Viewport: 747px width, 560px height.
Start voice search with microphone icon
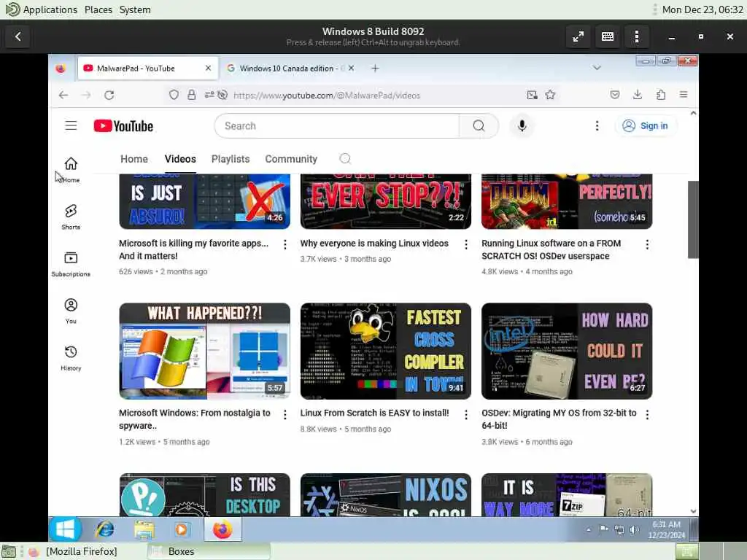click(x=522, y=125)
